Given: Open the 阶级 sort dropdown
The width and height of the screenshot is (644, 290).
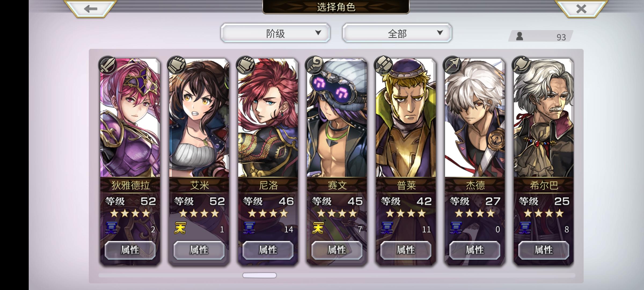Looking at the screenshot, I should (x=275, y=33).
